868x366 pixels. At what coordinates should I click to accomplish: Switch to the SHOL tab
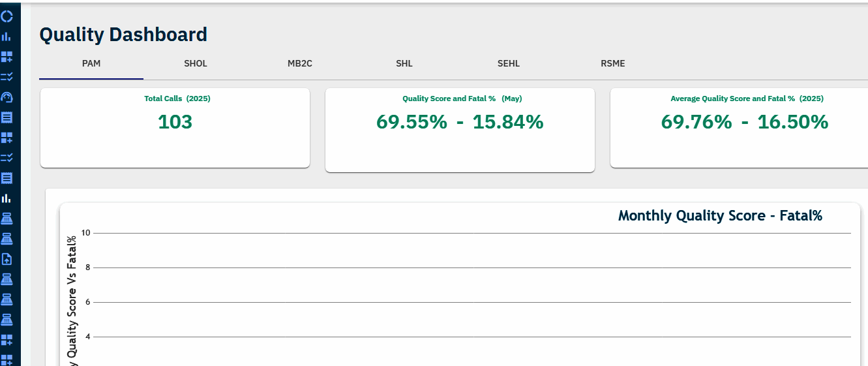[x=196, y=64]
